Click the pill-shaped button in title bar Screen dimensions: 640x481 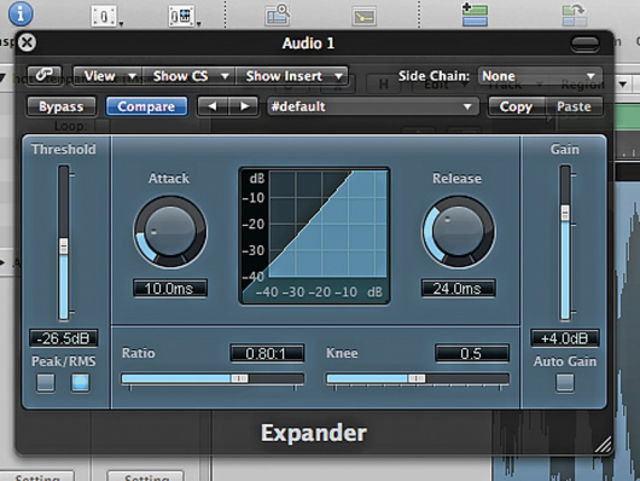click(x=585, y=44)
